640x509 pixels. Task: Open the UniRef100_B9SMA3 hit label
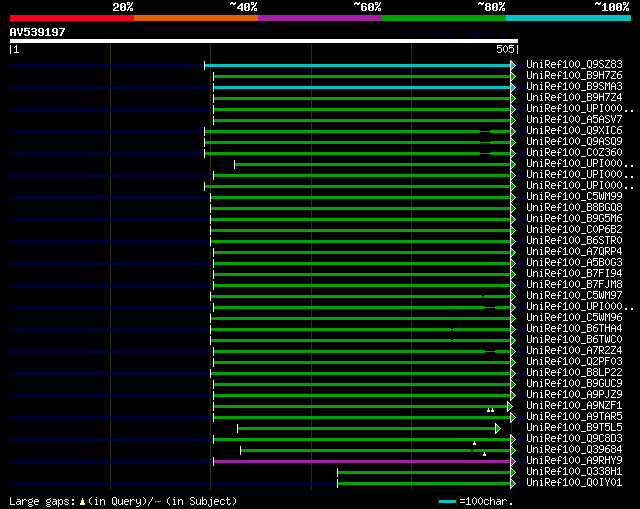(574, 87)
